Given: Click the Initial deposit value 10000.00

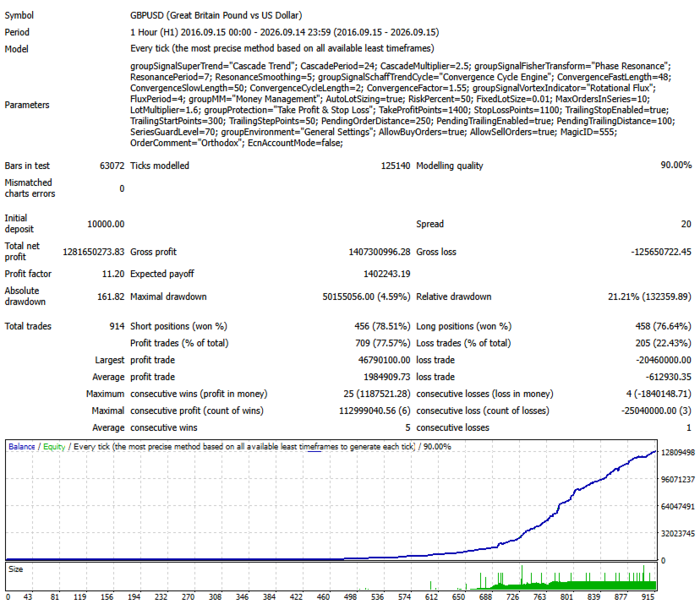Looking at the screenshot, I should tap(106, 224).
